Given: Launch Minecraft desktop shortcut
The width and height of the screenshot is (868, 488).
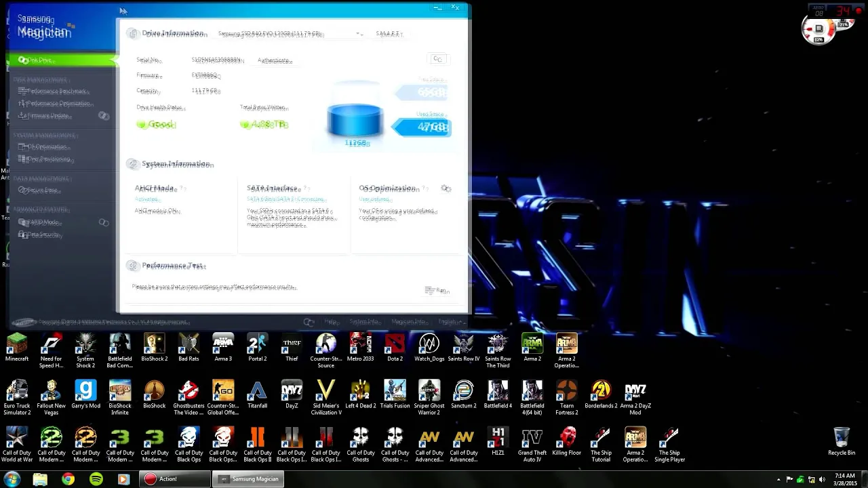Looking at the screenshot, I should pyautogui.click(x=17, y=348).
